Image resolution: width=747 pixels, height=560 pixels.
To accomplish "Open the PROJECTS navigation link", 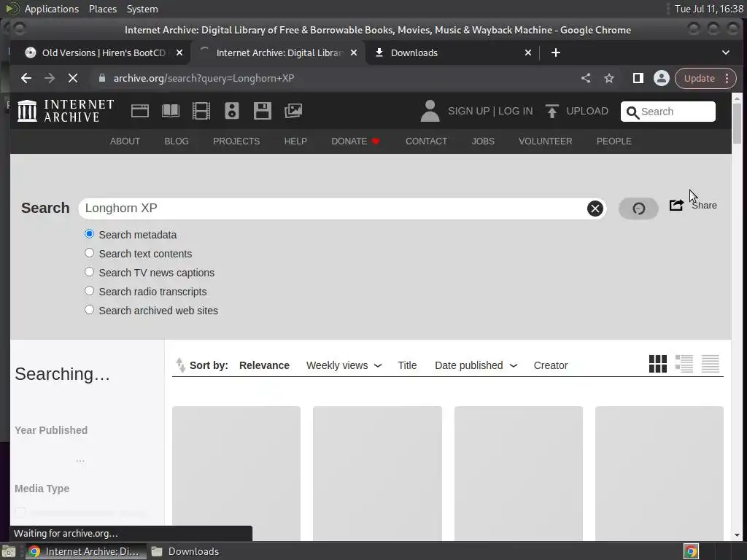I will click(x=236, y=141).
